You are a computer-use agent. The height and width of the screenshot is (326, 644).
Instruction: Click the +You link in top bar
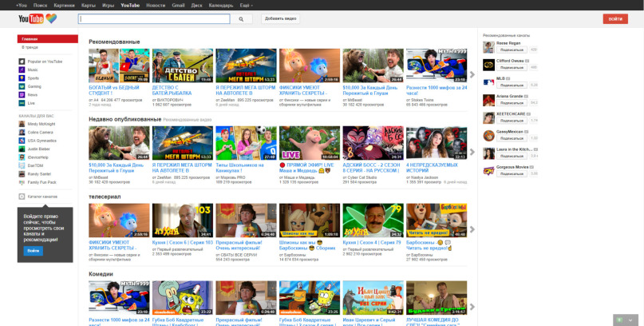22,6
